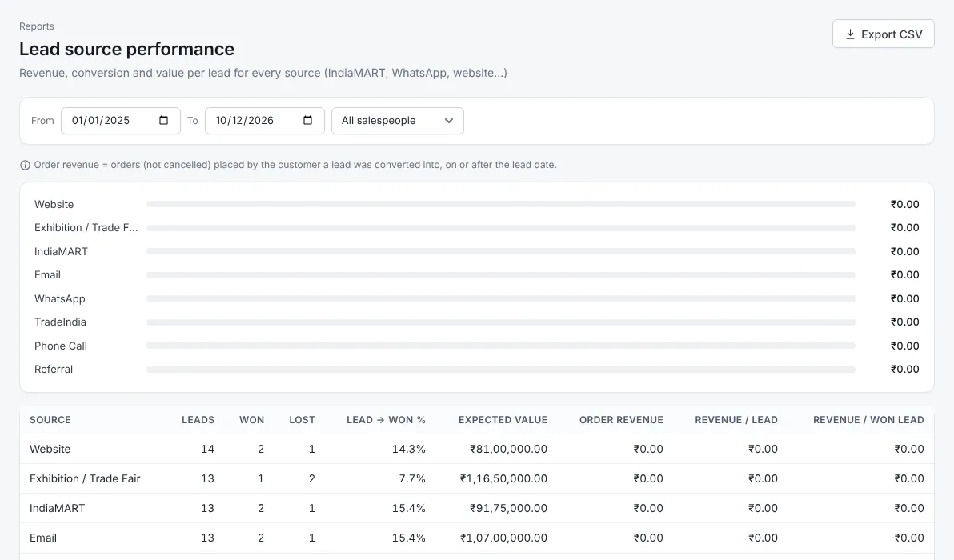This screenshot has width=954, height=560.
Task: Click the IndiaMART revenue bar
Action: coord(501,251)
